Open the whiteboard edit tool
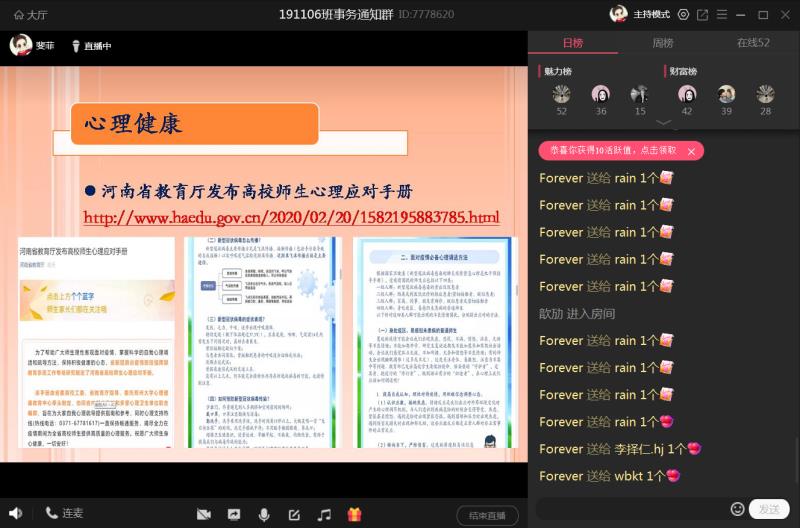The width and height of the screenshot is (800, 528). point(294,515)
